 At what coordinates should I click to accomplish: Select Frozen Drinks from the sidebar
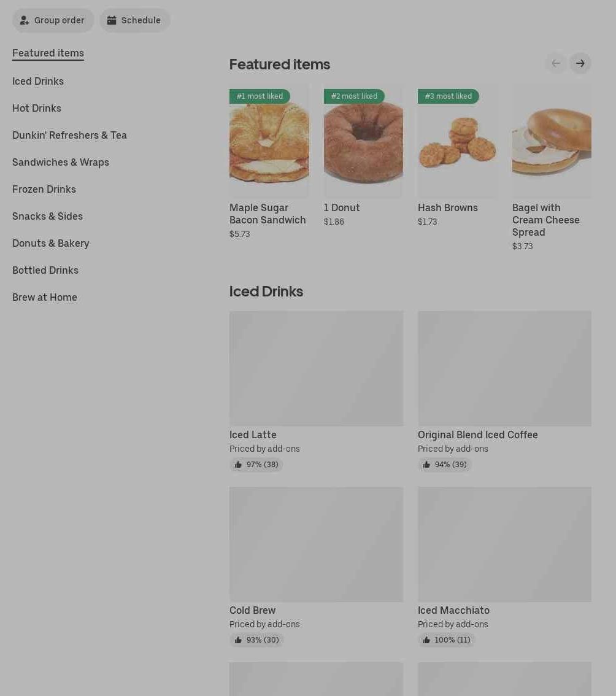[x=44, y=190]
